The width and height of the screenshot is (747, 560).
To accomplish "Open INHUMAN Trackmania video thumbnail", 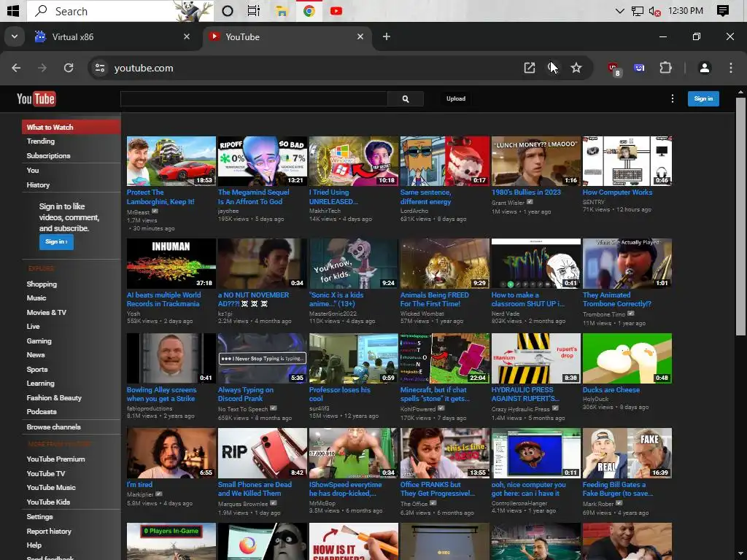I will click(x=171, y=263).
